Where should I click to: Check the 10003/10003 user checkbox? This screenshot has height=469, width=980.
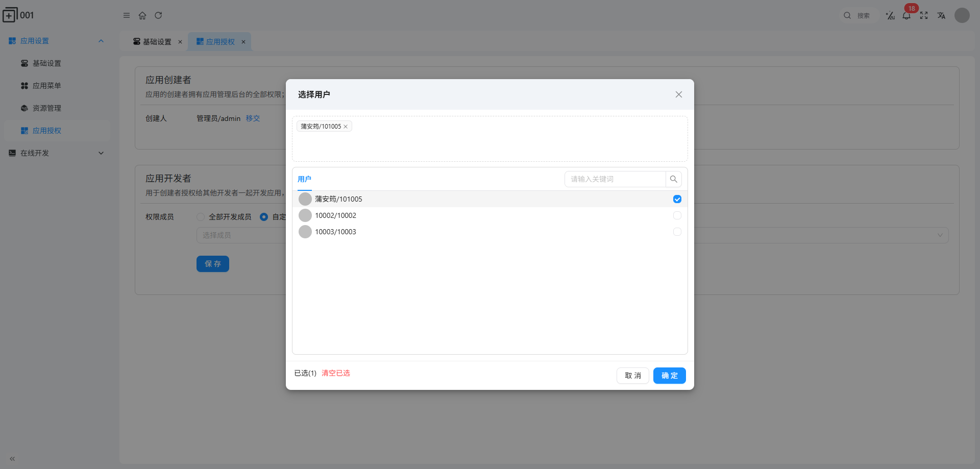[677, 232]
